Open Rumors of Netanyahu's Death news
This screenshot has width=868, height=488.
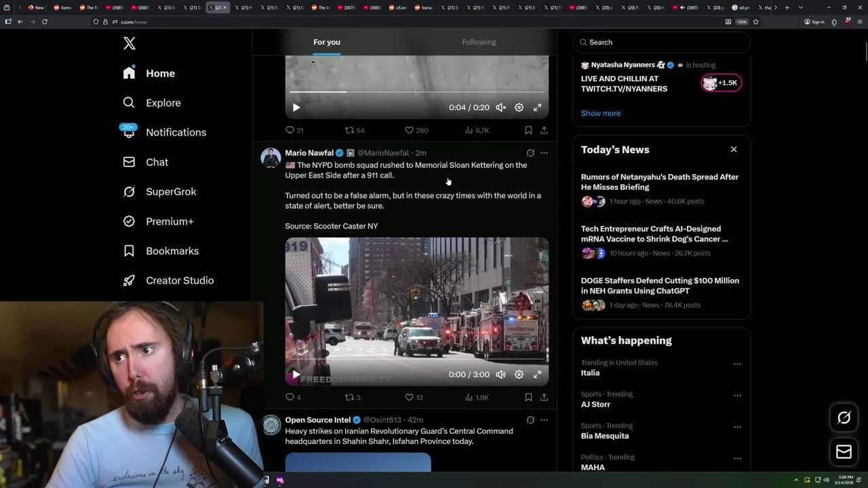(x=661, y=189)
